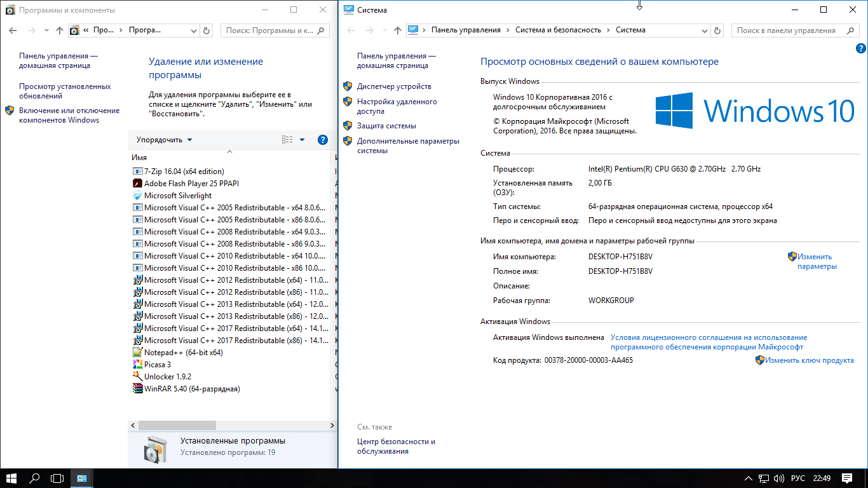Open the volume control in tray

[x=780, y=478]
